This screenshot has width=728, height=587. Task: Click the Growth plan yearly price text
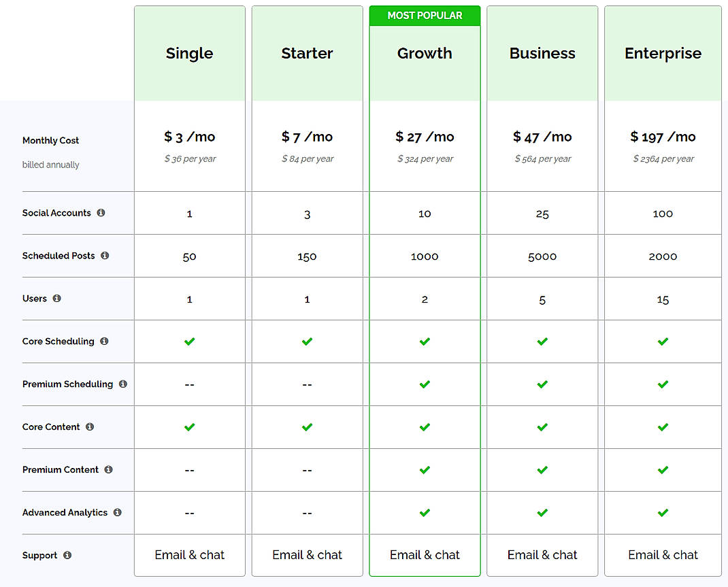point(425,158)
